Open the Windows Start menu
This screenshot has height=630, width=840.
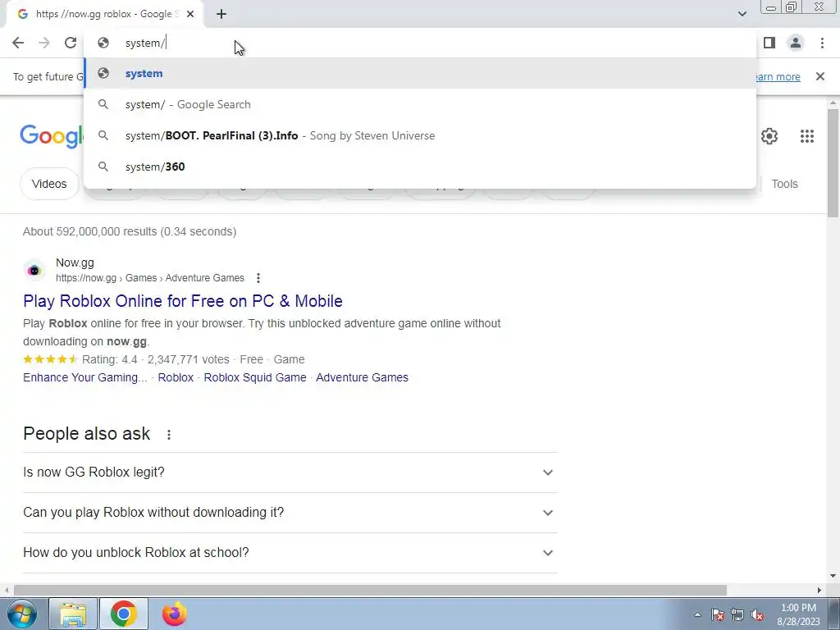tap(22, 614)
